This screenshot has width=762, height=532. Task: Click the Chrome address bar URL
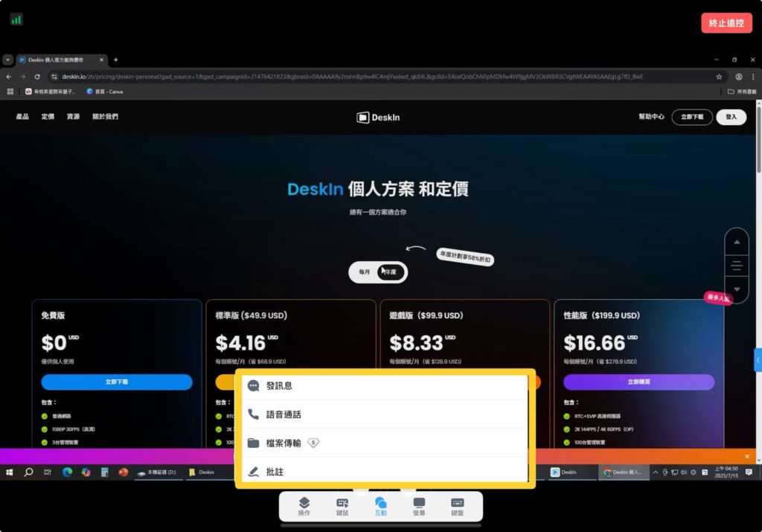pos(352,77)
